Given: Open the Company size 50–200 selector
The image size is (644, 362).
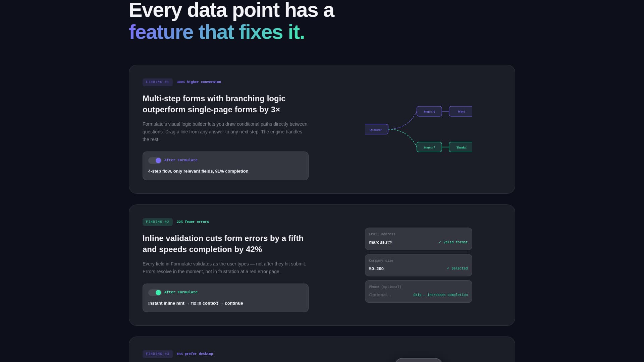Looking at the screenshot, I should (x=418, y=265).
